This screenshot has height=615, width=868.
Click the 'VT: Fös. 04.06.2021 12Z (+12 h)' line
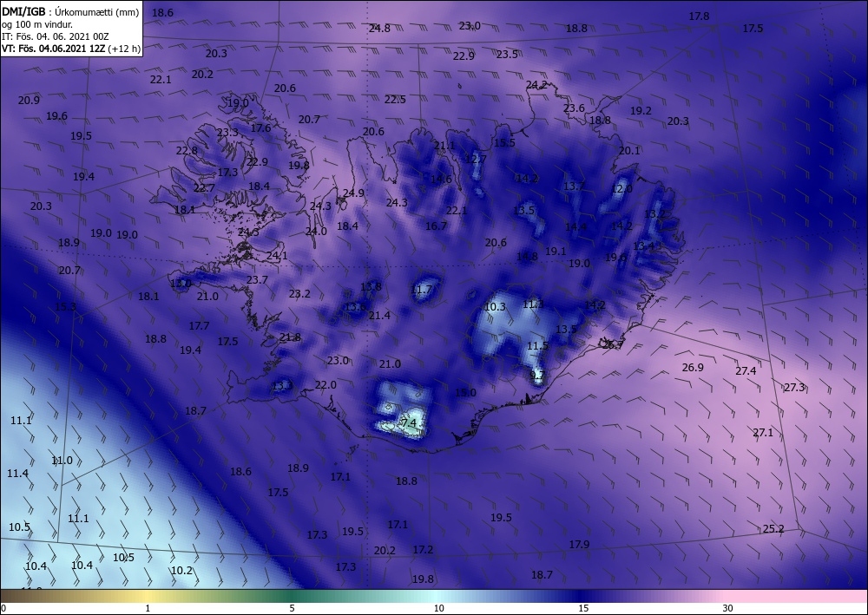point(71,48)
